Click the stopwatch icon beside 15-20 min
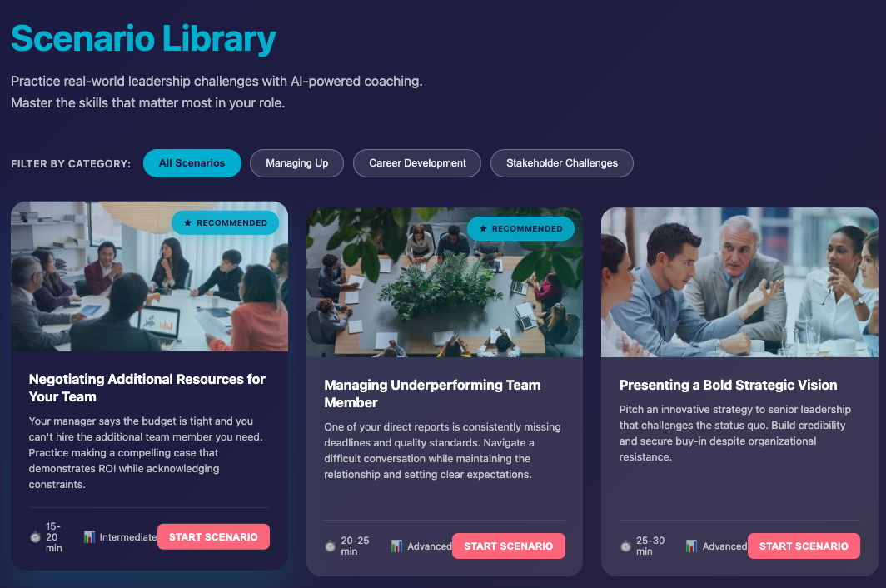Image resolution: width=886 pixels, height=588 pixels. pos(35,537)
